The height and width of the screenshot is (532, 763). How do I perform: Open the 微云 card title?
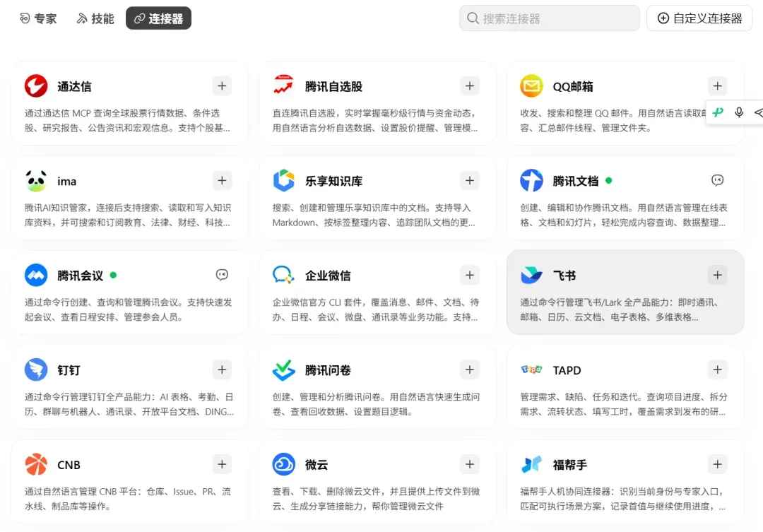317,465
